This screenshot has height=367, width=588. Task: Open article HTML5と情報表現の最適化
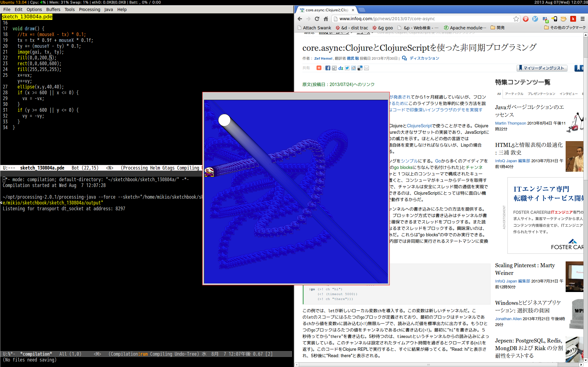(x=529, y=148)
